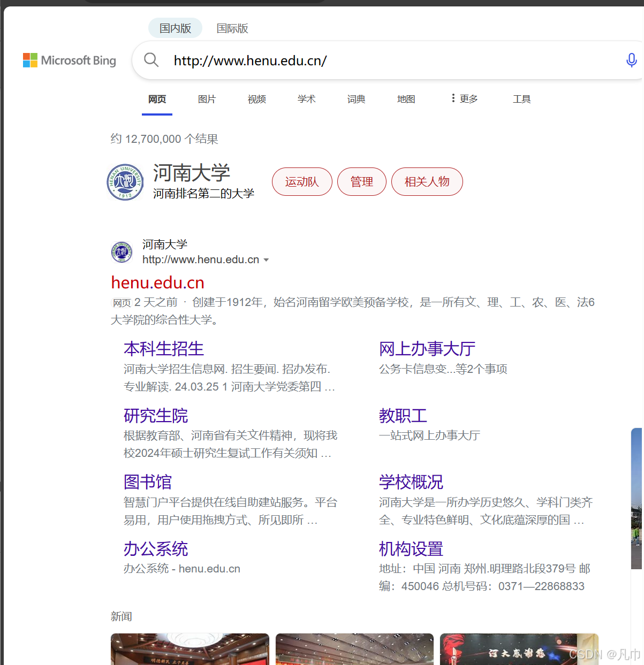Click the 办公系统 - henu.edu.cn description
Image resolution: width=644 pixels, height=665 pixels.
coord(182,569)
